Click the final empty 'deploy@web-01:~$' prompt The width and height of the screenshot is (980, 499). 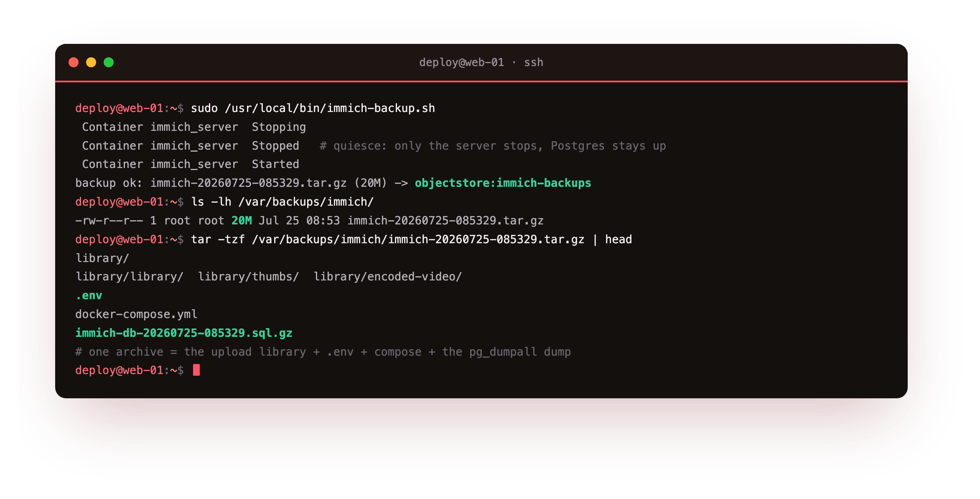pos(130,370)
